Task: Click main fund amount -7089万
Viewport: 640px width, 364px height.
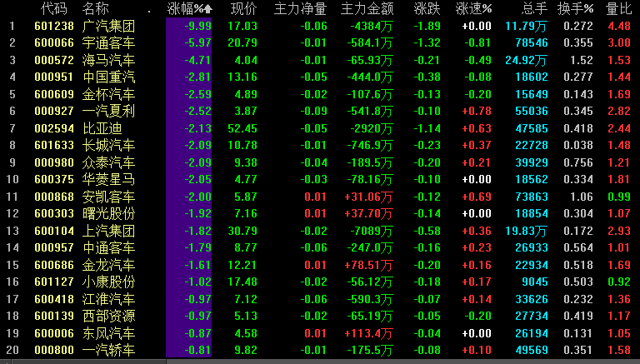Action: 372,232
